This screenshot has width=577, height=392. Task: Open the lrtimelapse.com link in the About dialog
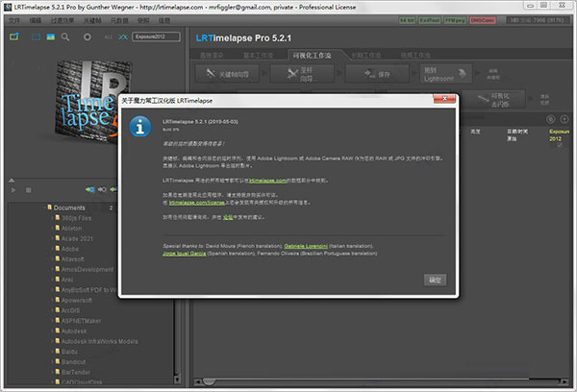click(268, 181)
